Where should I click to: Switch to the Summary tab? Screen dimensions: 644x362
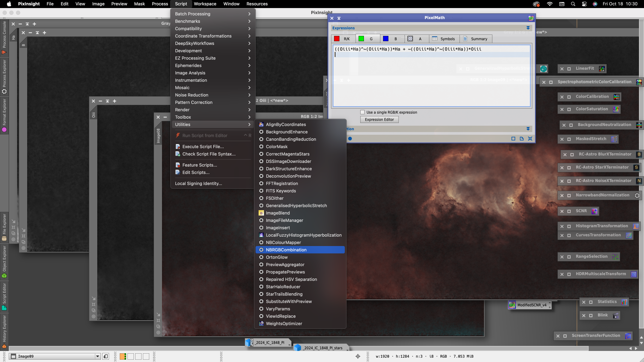pyautogui.click(x=476, y=39)
